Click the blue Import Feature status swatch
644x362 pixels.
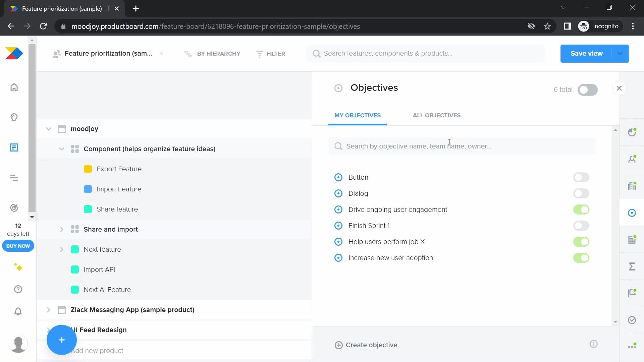[88, 189]
